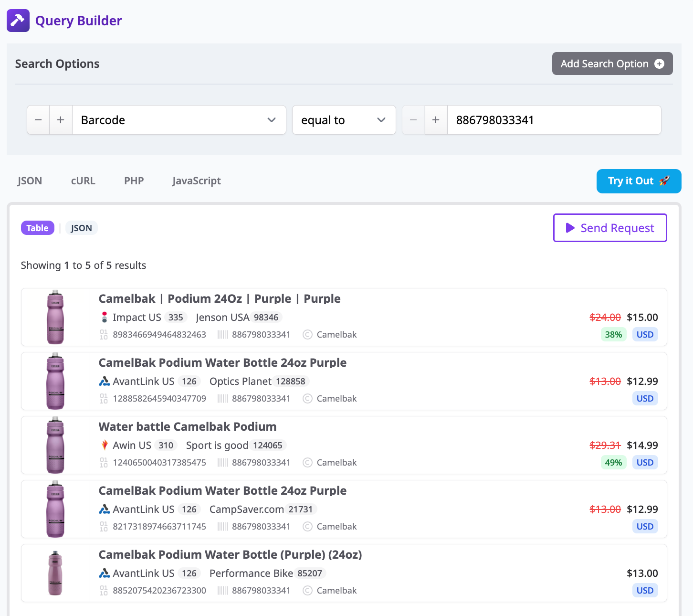Click the Impact US network icon

(x=105, y=317)
